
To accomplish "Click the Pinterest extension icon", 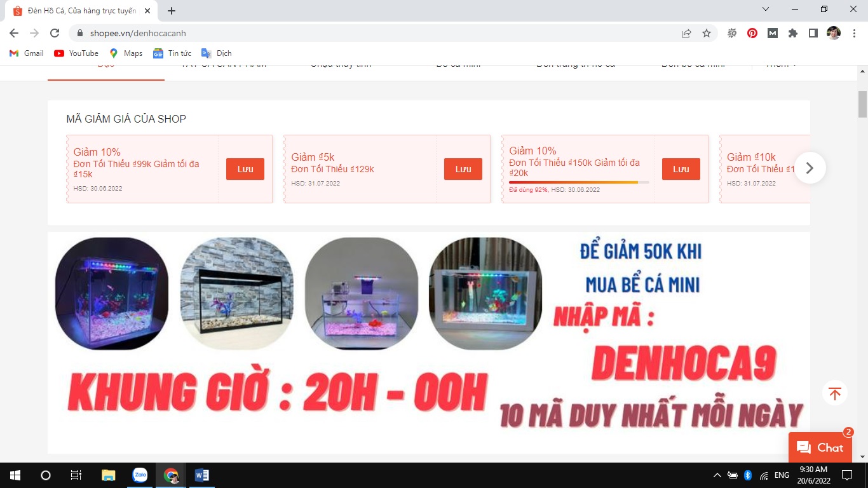I will (x=752, y=34).
